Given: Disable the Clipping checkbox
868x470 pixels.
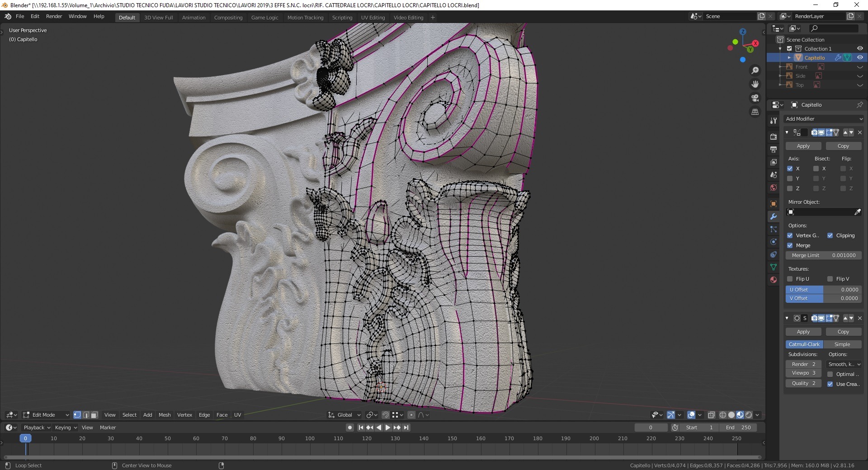Looking at the screenshot, I should click(x=830, y=235).
